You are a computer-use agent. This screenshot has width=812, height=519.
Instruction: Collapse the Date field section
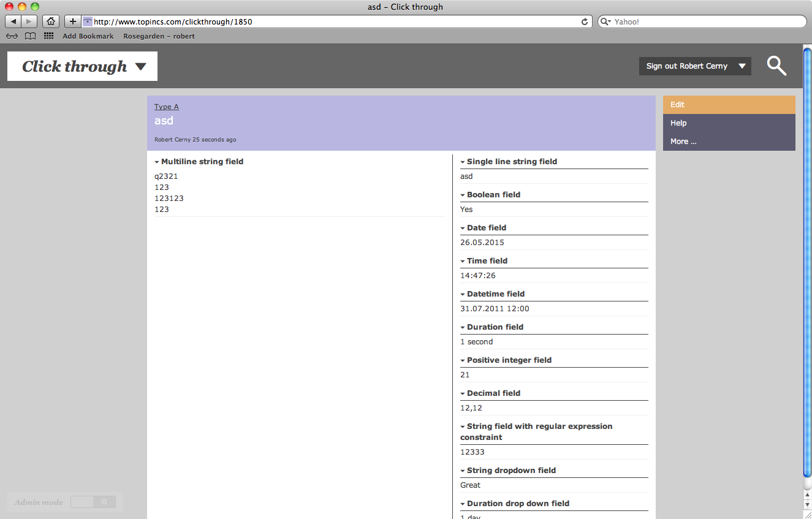point(463,228)
